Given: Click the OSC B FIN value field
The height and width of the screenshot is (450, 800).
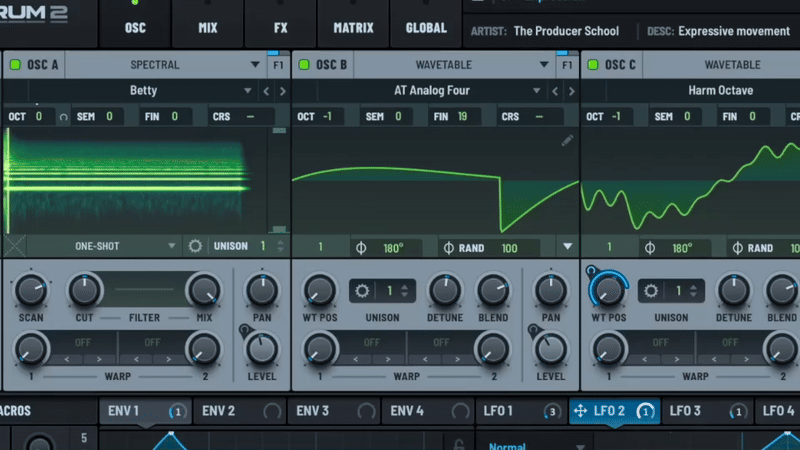Looking at the screenshot, I should point(464,117).
